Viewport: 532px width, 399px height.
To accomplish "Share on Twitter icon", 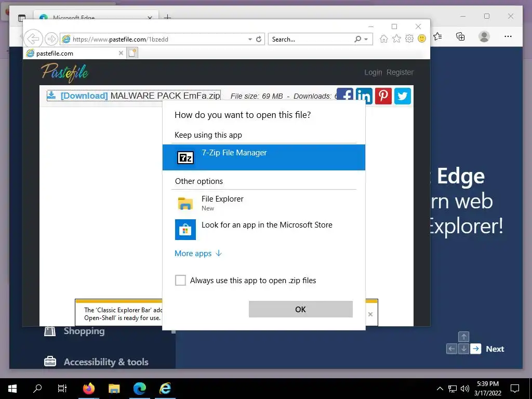I will [403, 96].
